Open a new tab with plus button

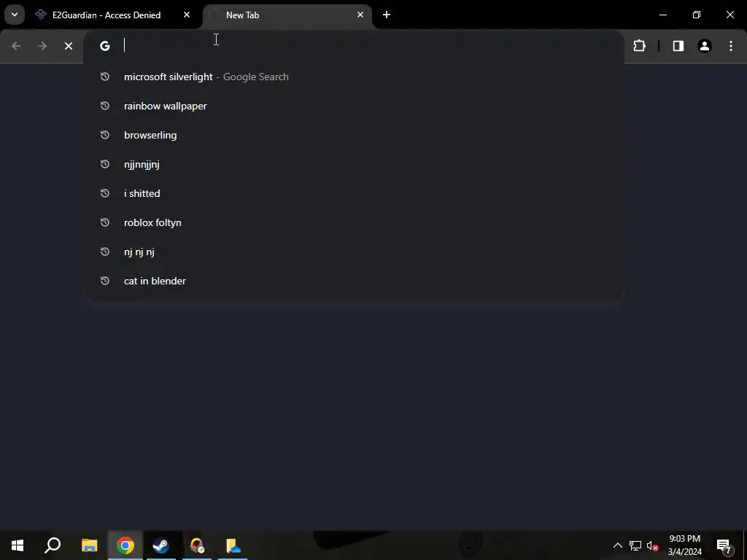tap(387, 15)
